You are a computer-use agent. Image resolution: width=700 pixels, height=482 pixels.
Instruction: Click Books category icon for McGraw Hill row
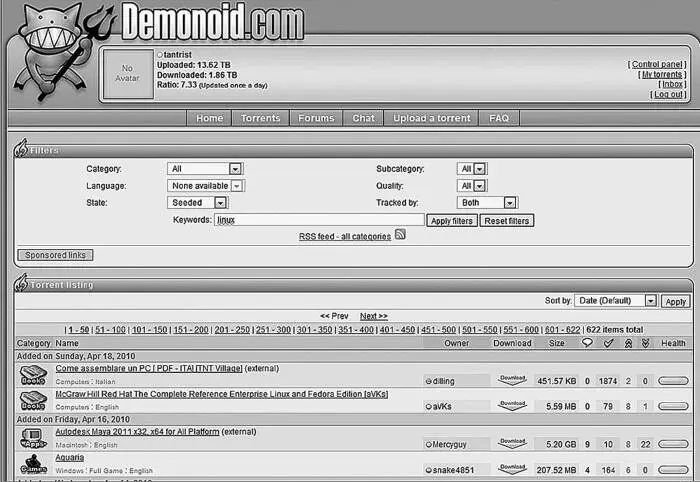pos(33,400)
